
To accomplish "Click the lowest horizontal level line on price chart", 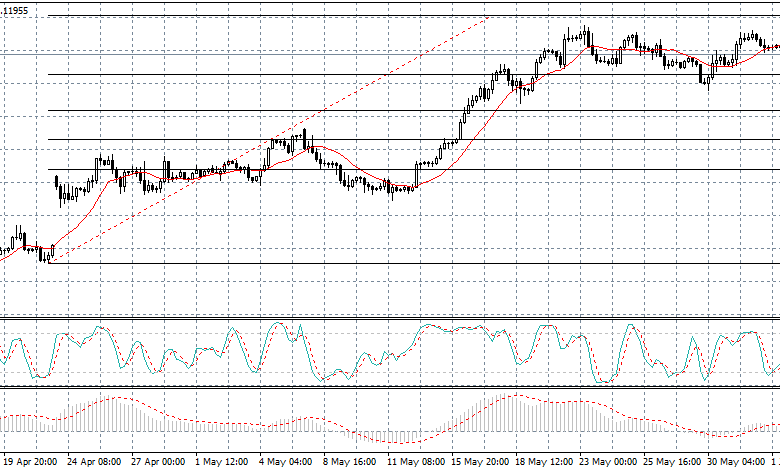I will (400, 263).
